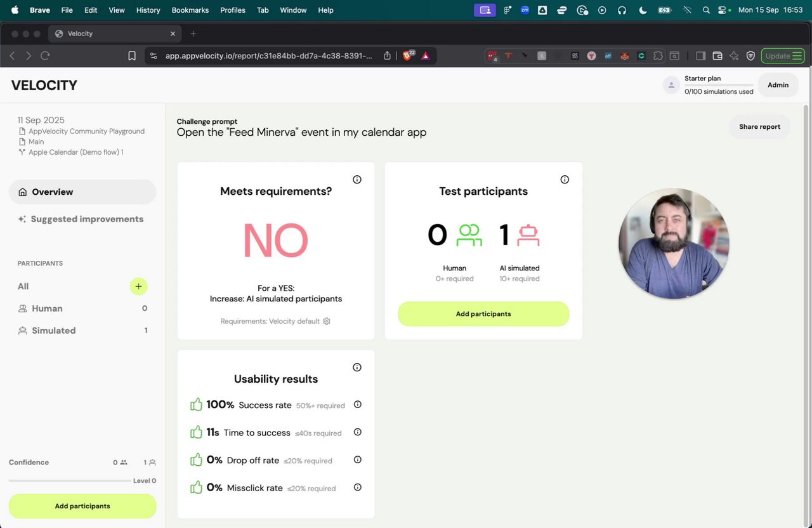
Task: Show All participants
Action: coord(23,286)
